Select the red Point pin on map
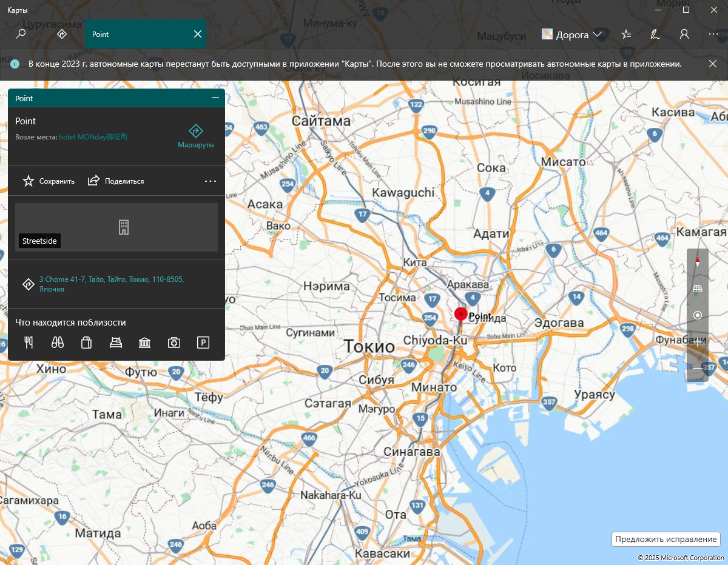Viewport: 728px width, 565px height. (461, 314)
